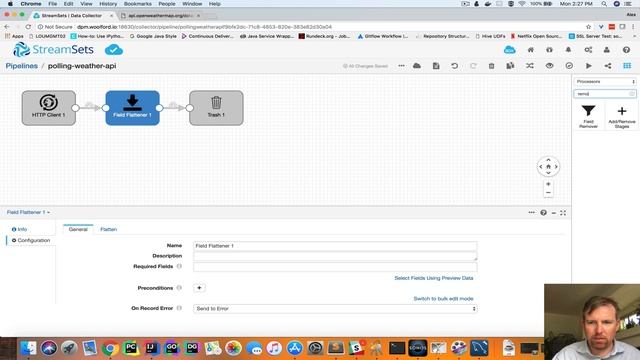The image size is (640, 360).
Task: Open the stage type Processors dropdown
Action: pyautogui.click(x=605, y=82)
